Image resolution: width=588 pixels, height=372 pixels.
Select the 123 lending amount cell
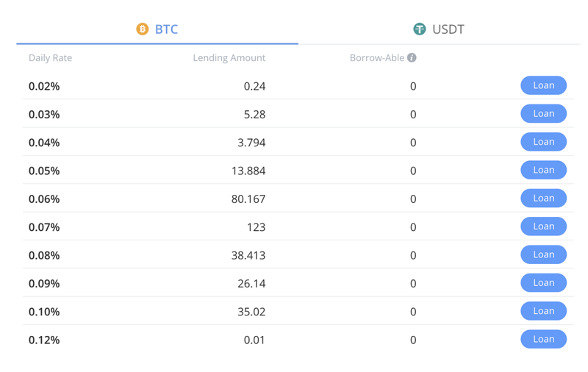(256, 227)
